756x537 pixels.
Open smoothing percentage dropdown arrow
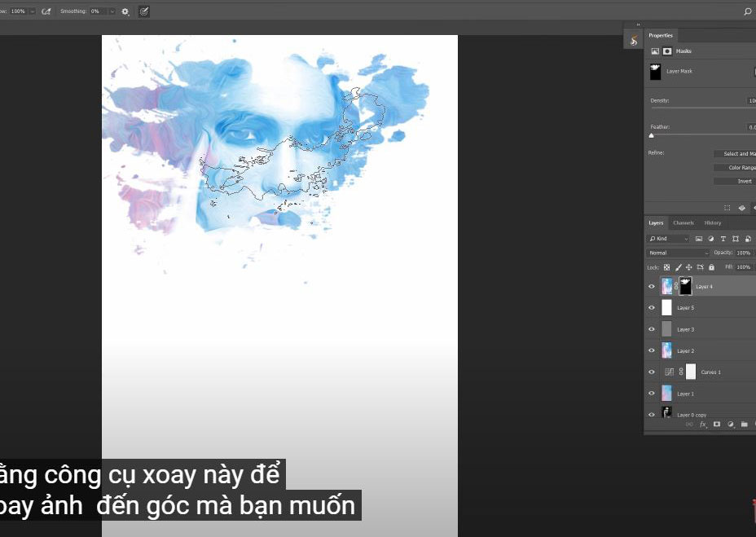(112, 11)
